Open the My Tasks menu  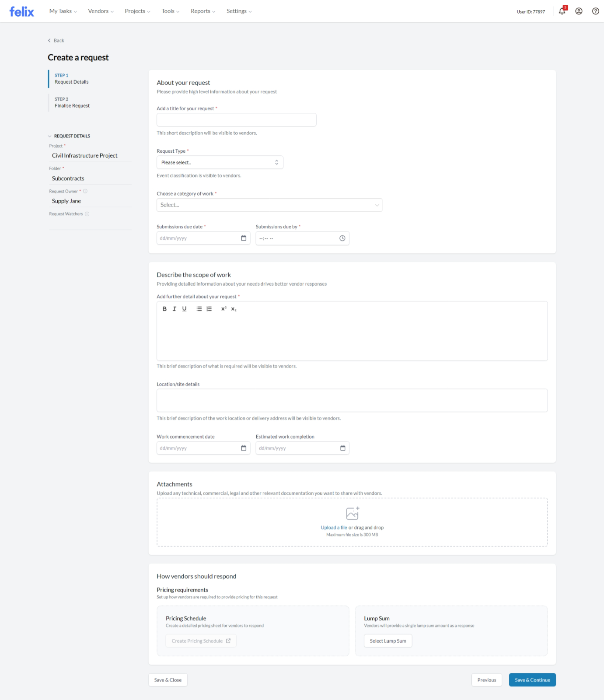(63, 11)
